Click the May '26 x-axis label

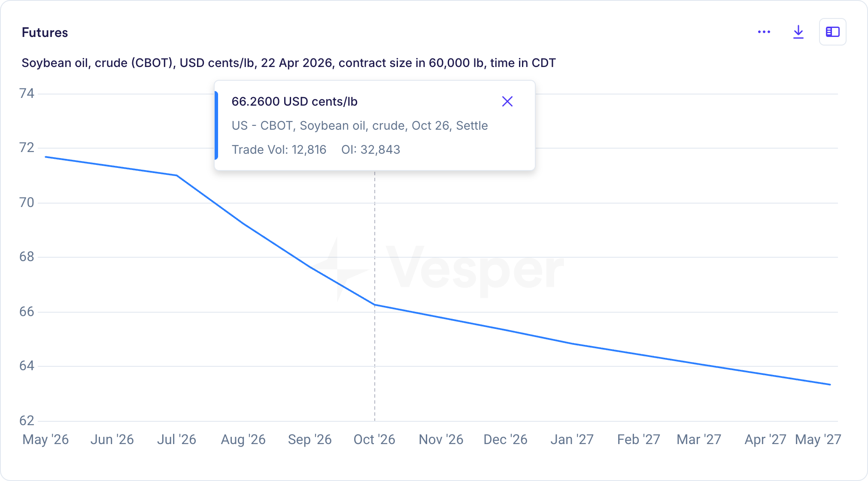coord(46,440)
